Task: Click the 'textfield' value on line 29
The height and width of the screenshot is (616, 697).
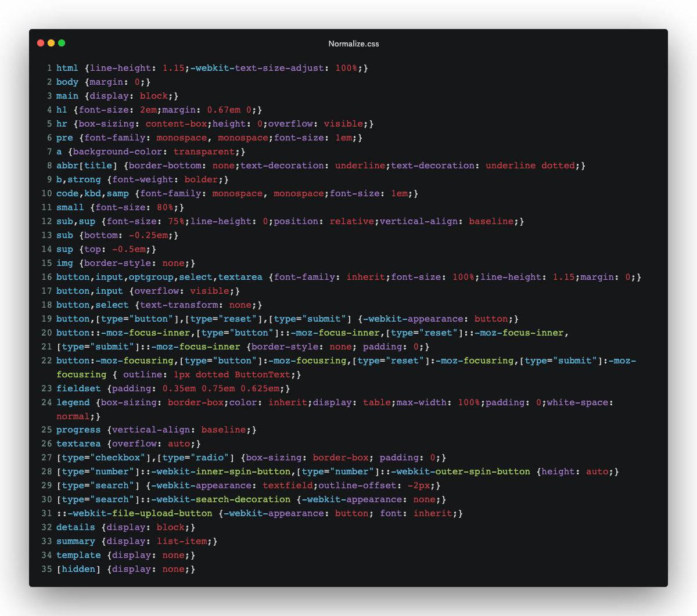Action: point(288,485)
